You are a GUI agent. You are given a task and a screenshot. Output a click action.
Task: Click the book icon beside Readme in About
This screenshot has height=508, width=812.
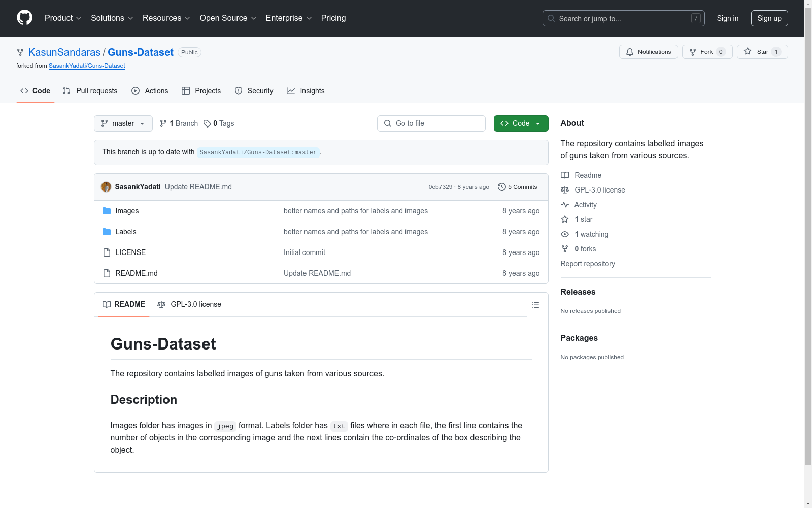[x=565, y=175]
